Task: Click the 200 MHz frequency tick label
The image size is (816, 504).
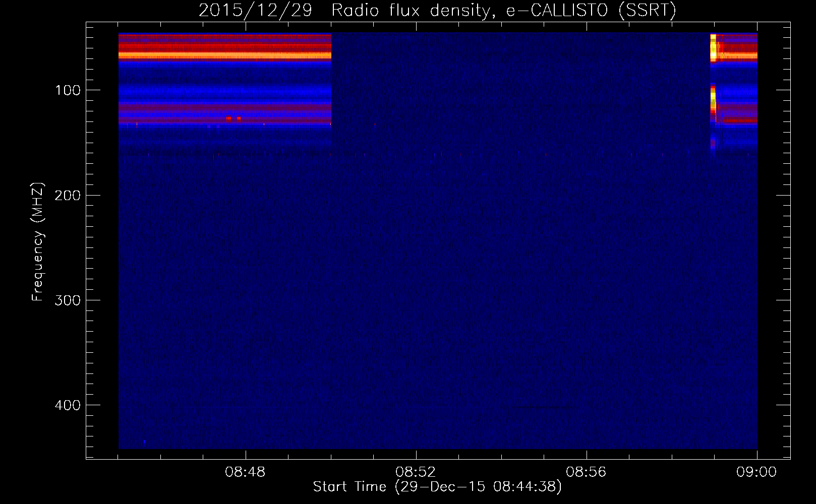Action: tap(68, 195)
